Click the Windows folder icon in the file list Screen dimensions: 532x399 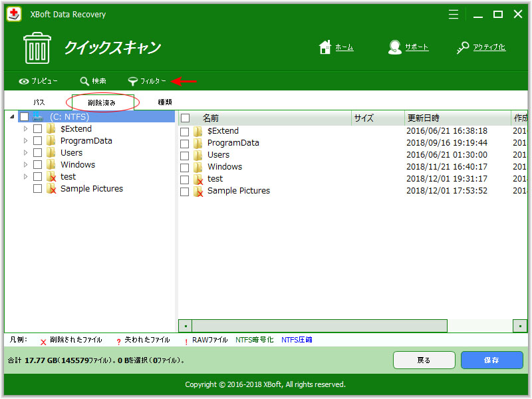click(198, 167)
